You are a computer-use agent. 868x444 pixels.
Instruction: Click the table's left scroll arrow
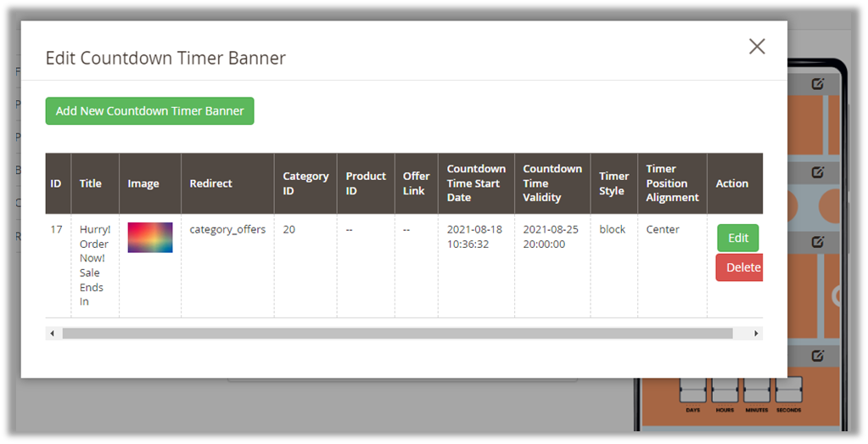(x=53, y=334)
